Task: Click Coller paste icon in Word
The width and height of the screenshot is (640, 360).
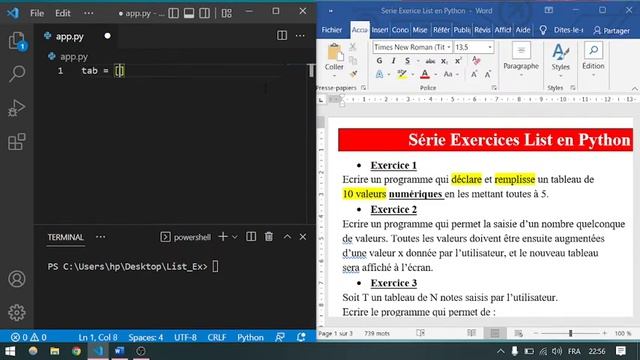Action: pyautogui.click(x=334, y=53)
